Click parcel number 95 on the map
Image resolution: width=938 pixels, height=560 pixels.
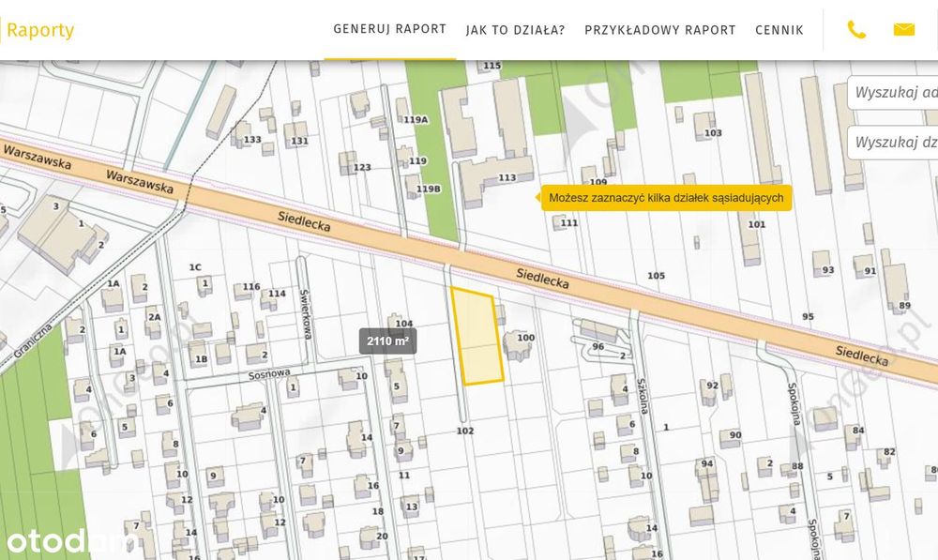pyautogui.click(x=809, y=316)
